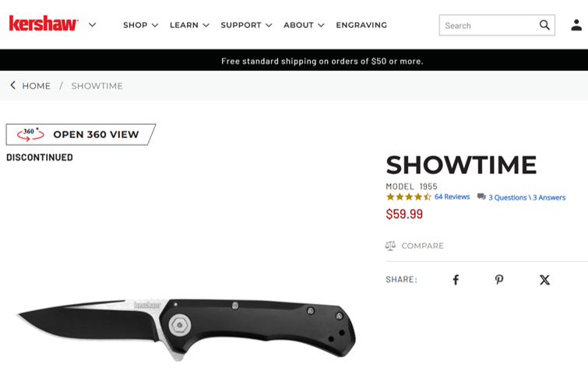
Task: Open the user account icon
Action: tap(576, 25)
